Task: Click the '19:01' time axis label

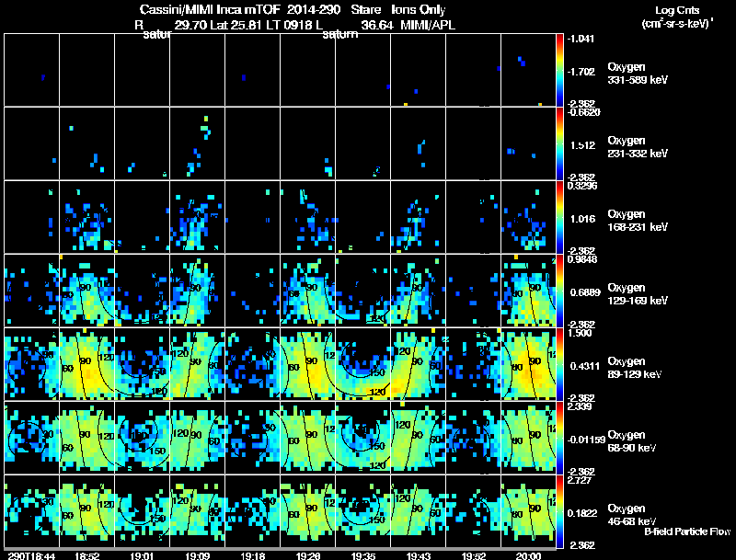Action: click(x=143, y=555)
